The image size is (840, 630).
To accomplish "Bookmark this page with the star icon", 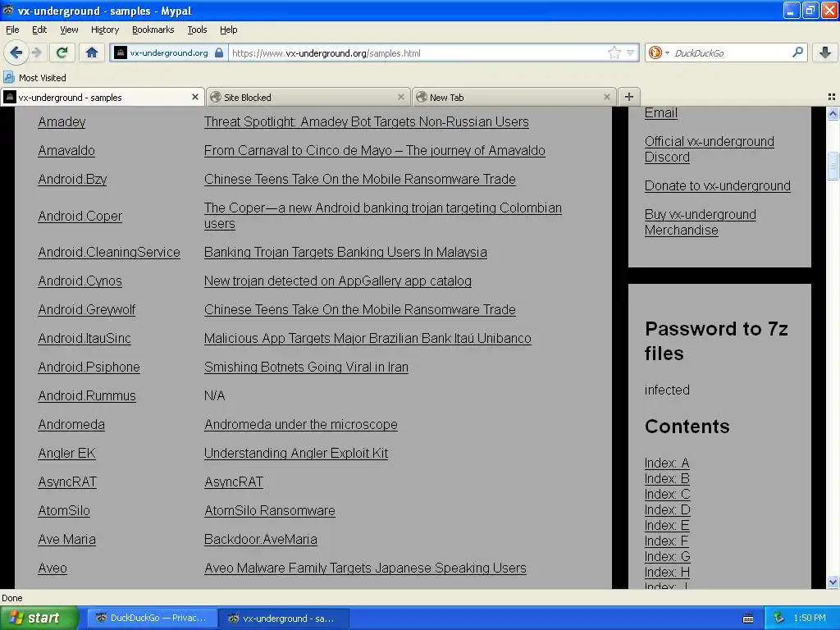I will (614, 52).
